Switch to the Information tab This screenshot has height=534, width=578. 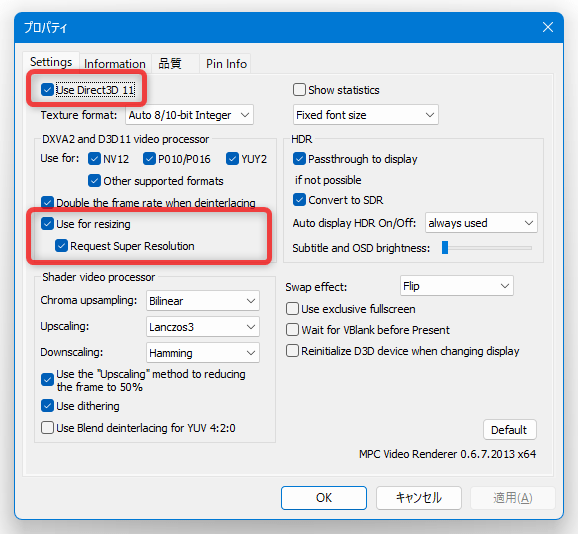click(115, 64)
